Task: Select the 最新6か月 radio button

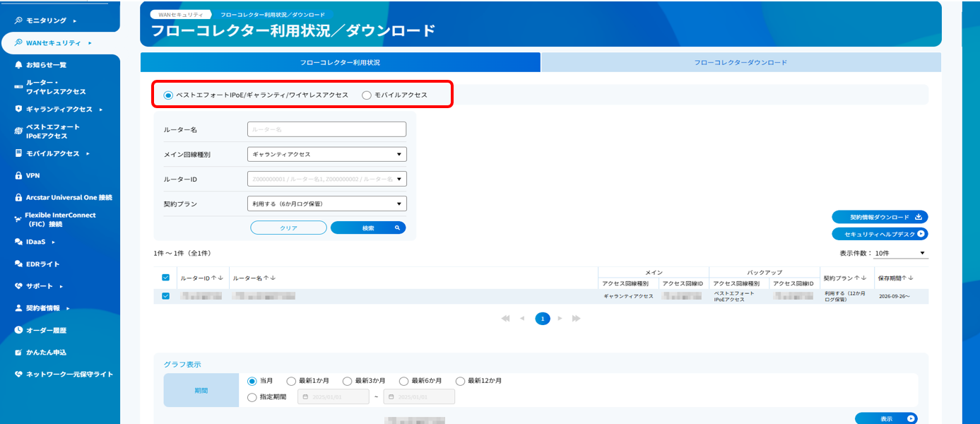Action: [x=403, y=381]
